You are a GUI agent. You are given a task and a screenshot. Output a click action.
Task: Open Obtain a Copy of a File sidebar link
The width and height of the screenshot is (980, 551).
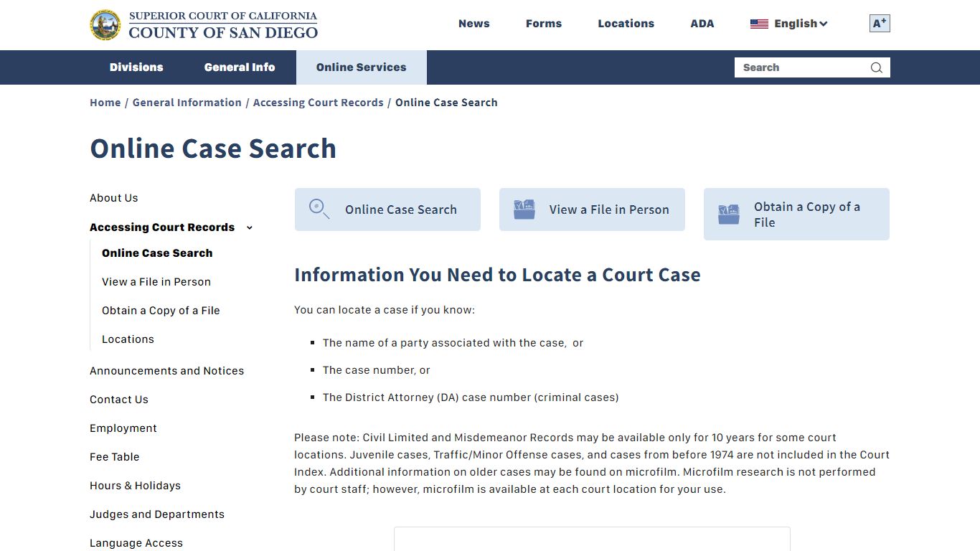tap(161, 311)
